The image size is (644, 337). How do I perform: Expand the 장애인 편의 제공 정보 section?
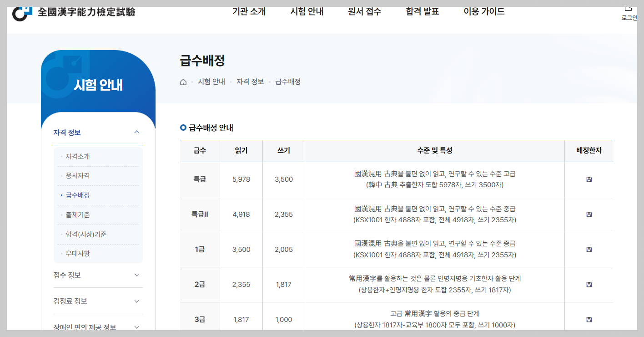click(x=98, y=326)
